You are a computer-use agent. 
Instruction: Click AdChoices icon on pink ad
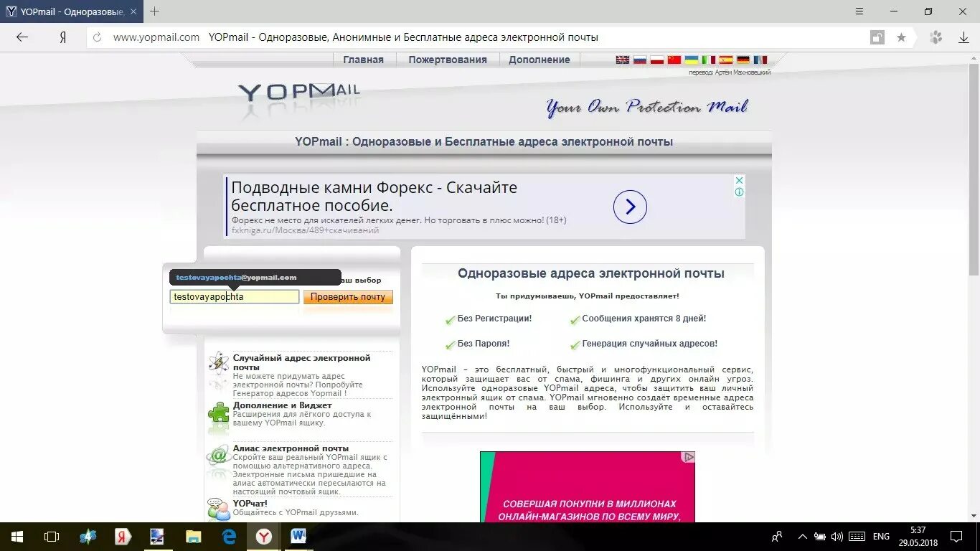coord(688,457)
